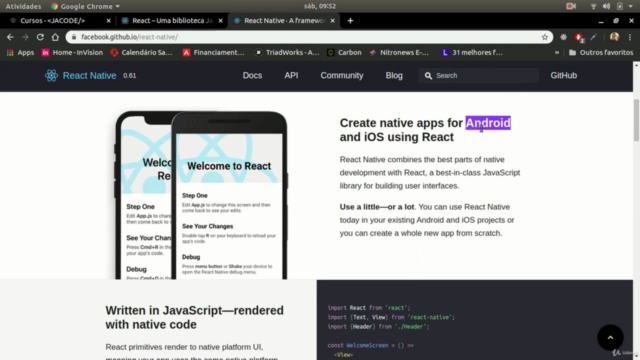Open the TriadWorks - A... bookmark

pos(287,52)
